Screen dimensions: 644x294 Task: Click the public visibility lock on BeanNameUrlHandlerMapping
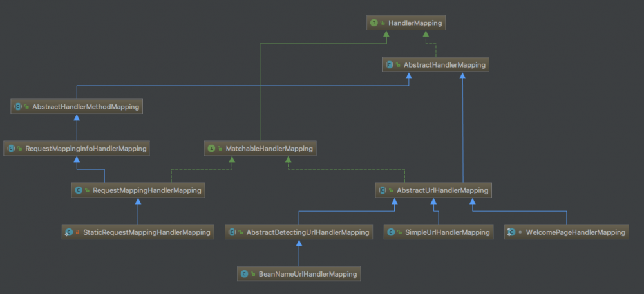[x=253, y=274]
